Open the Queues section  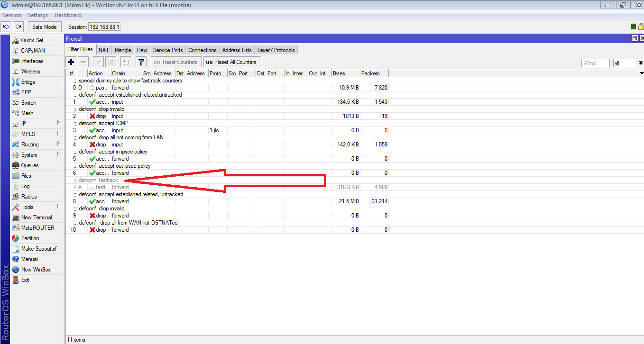coord(30,165)
